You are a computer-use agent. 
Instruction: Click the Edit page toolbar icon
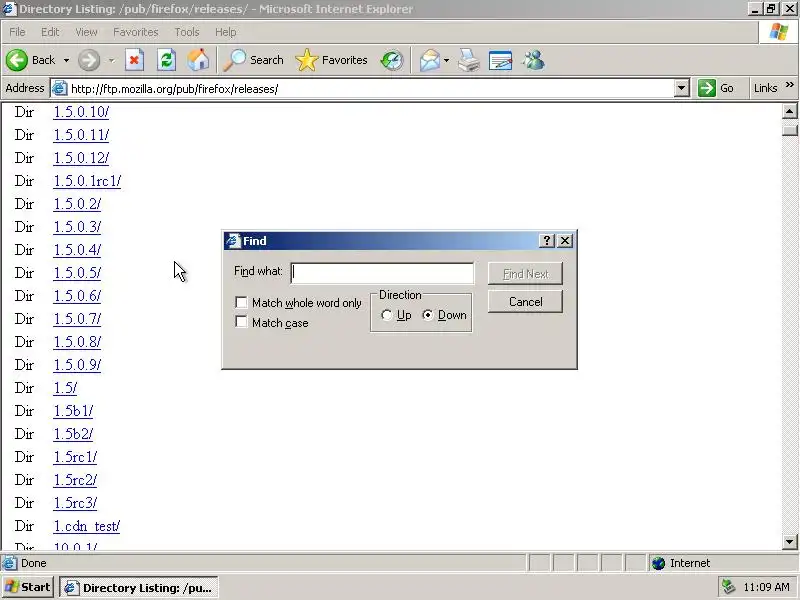point(500,60)
